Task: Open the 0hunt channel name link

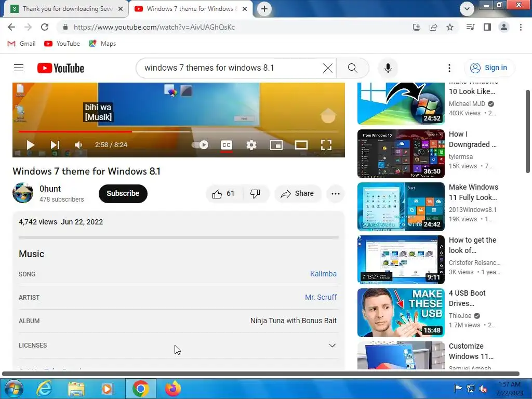Action: point(50,189)
